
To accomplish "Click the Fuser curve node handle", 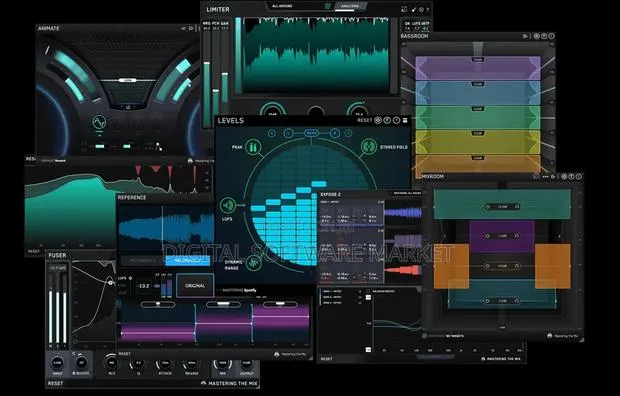I will (x=111, y=282).
